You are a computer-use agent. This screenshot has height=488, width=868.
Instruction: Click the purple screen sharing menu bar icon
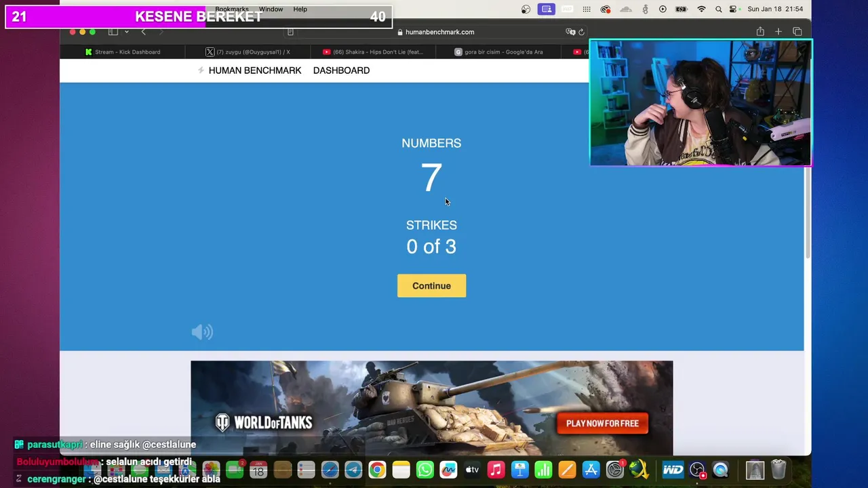[x=546, y=9]
